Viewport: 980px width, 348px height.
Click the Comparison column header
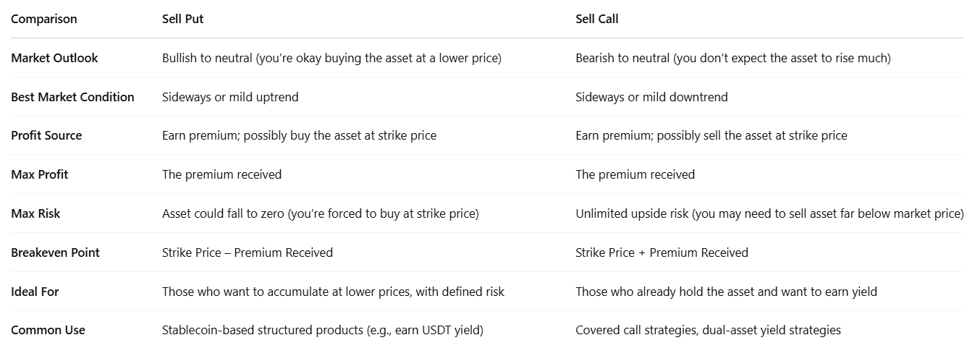[x=44, y=19]
